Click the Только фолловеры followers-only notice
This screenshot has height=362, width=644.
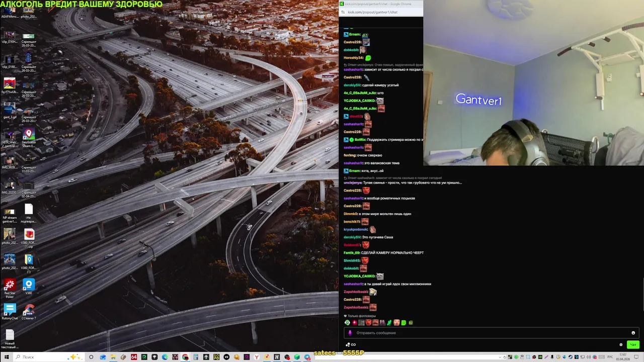point(359,316)
